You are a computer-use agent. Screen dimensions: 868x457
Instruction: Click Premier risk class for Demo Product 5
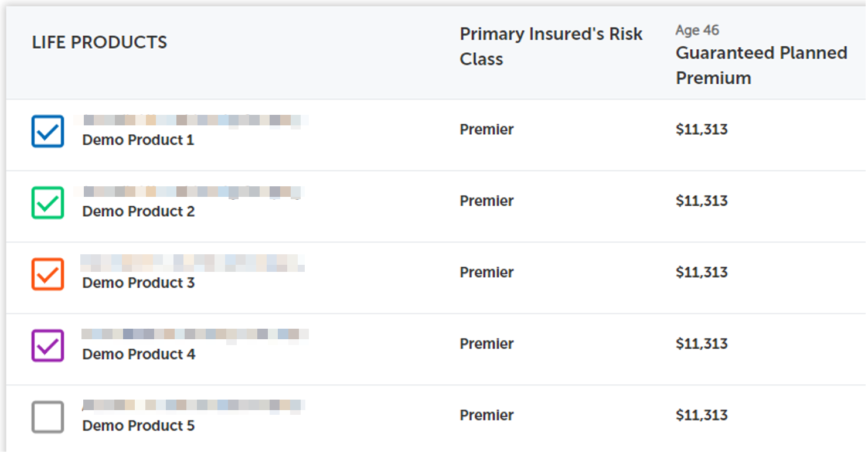point(486,415)
